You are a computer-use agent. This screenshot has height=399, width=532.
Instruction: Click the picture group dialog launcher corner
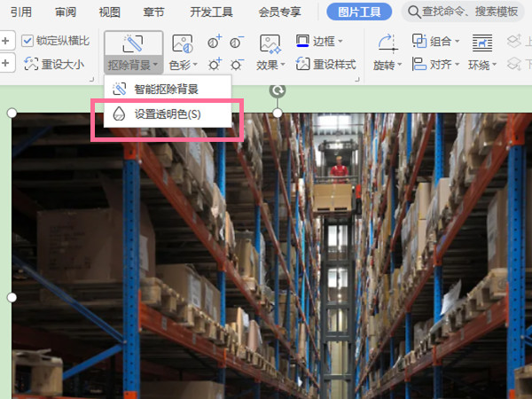357,80
